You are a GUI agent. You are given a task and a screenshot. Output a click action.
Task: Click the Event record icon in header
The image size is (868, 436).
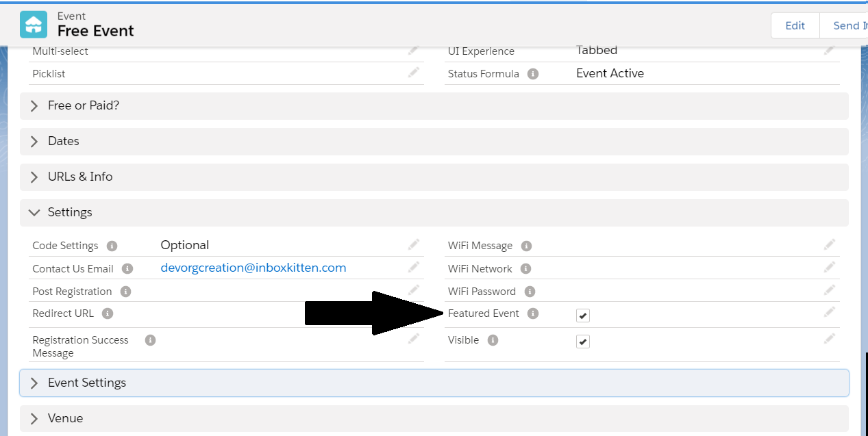[x=34, y=25]
